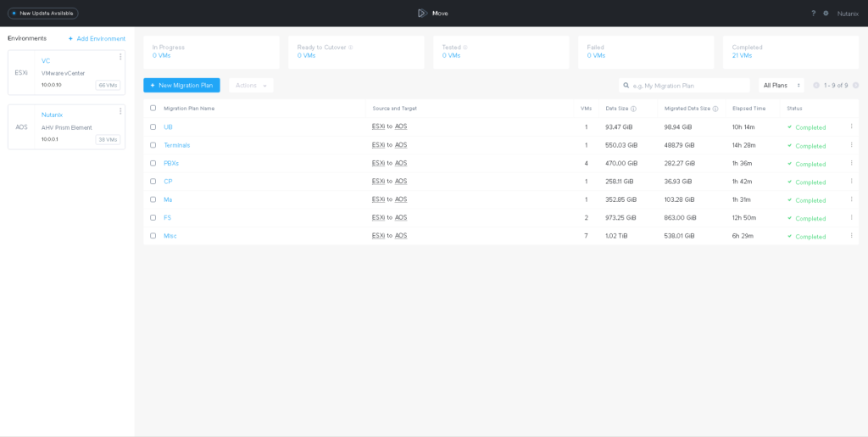Click In Progress 0 VMs count
Viewport: 868px width, 437px height.
[161, 55]
